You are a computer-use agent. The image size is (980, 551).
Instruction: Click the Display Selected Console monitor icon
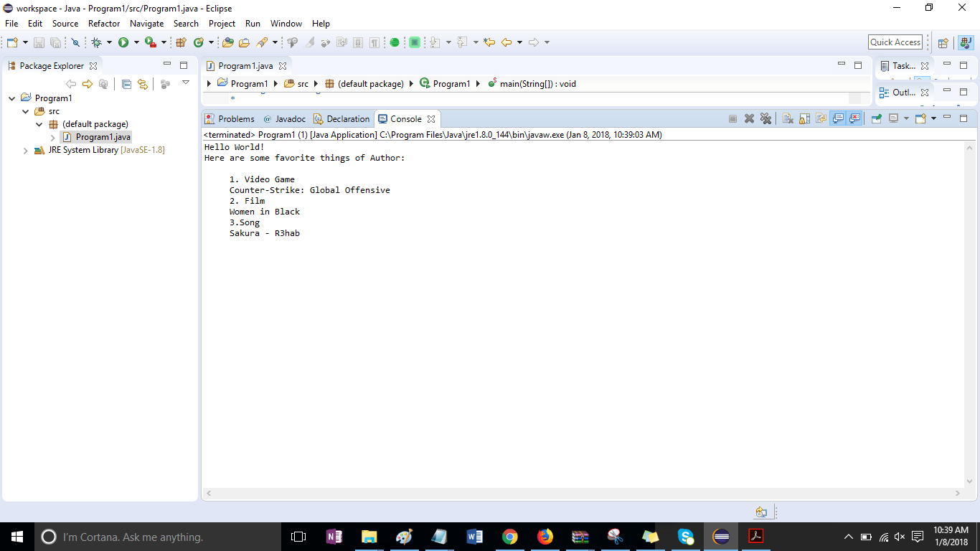(x=893, y=118)
